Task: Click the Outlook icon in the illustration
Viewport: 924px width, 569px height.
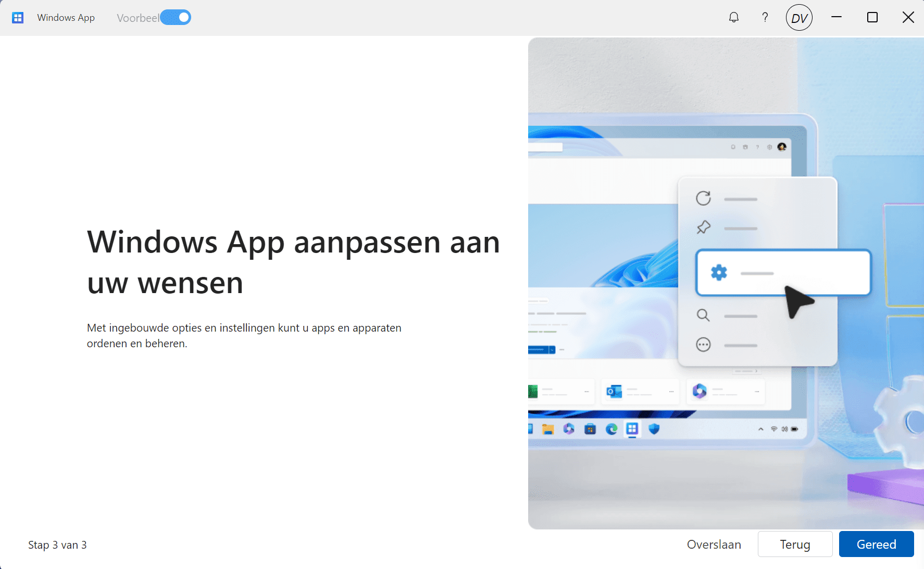Action: (x=614, y=391)
